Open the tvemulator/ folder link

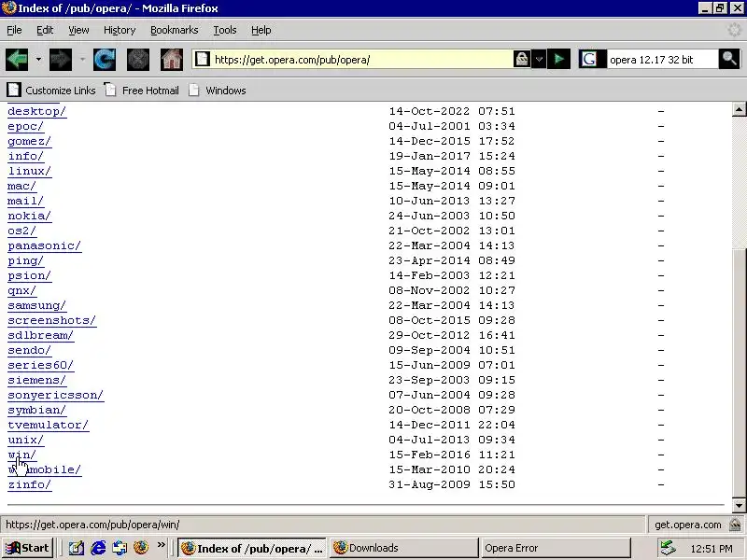pos(49,425)
